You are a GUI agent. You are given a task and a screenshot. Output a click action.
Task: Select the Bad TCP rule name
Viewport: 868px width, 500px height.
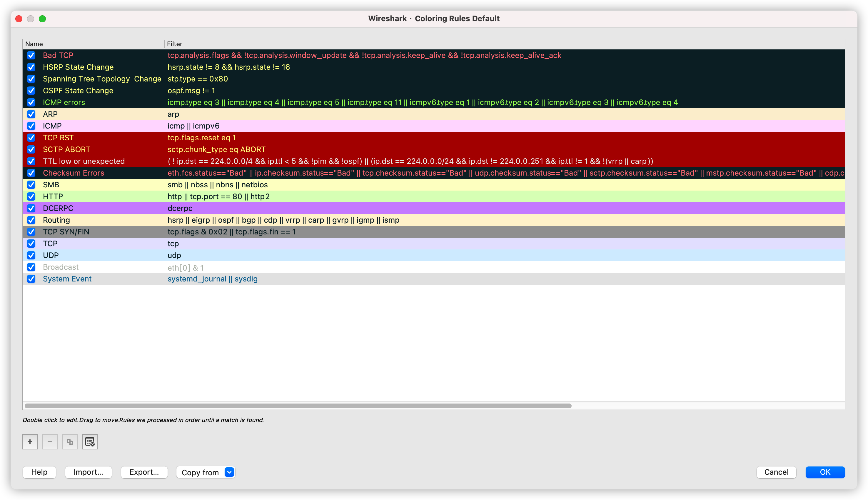[x=58, y=55]
